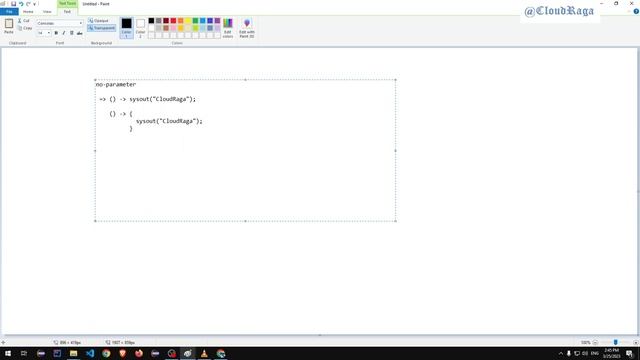
Task: Open Firefox from taskbar
Action: click(139, 353)
